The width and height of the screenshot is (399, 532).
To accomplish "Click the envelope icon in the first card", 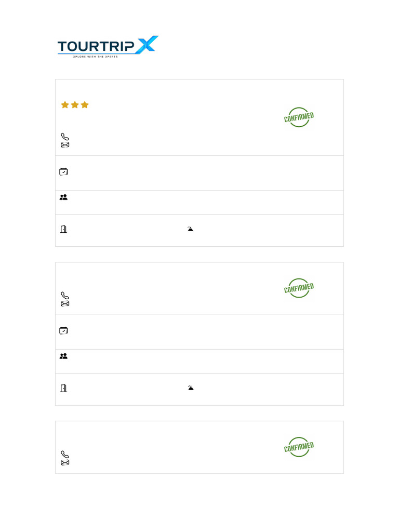I will click(65, 144).
